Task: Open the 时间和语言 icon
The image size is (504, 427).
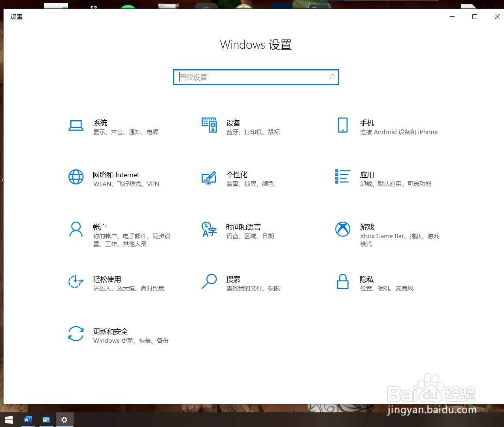Action: click(209, 229)
